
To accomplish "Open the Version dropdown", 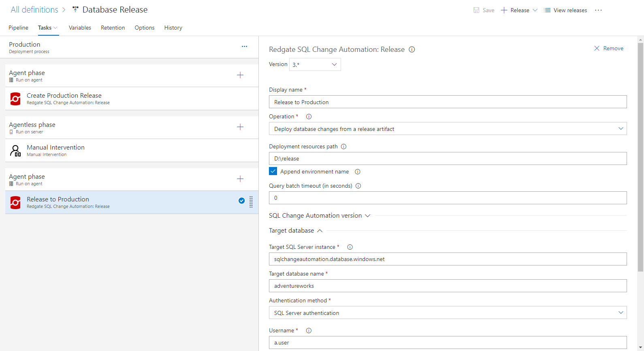I will pyautogui.click(x=315, y=64).
